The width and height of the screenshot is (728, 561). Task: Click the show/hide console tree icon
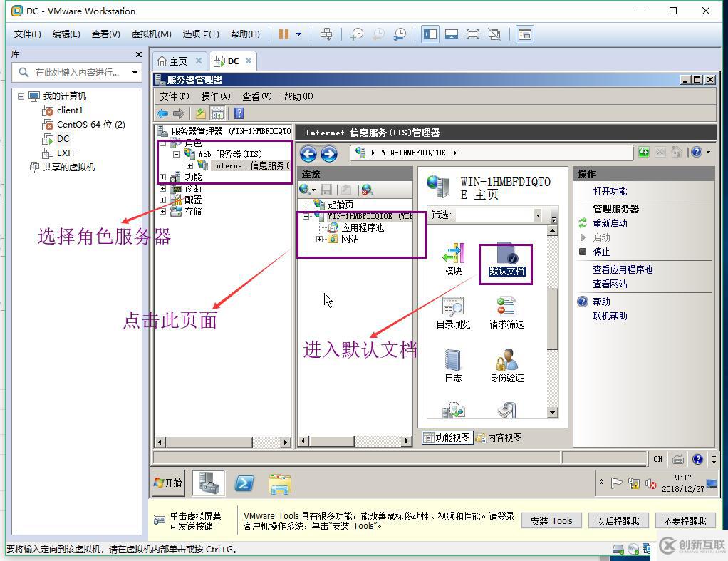tap(217, 113)
